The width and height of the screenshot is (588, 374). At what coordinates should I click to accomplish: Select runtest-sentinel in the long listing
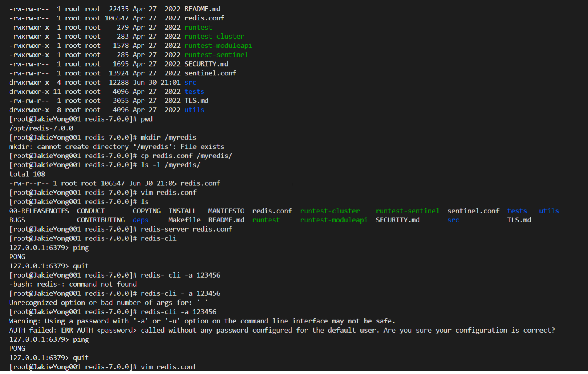(x=216, y=55)
